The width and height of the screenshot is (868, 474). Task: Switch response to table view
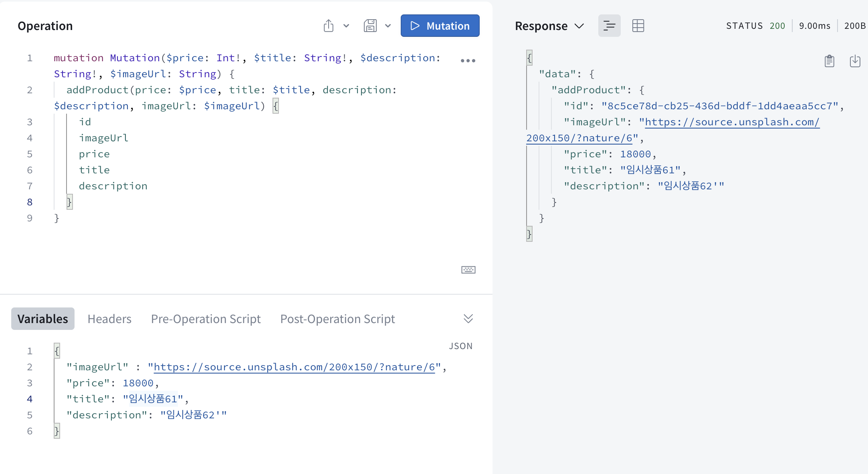point(638,26)
